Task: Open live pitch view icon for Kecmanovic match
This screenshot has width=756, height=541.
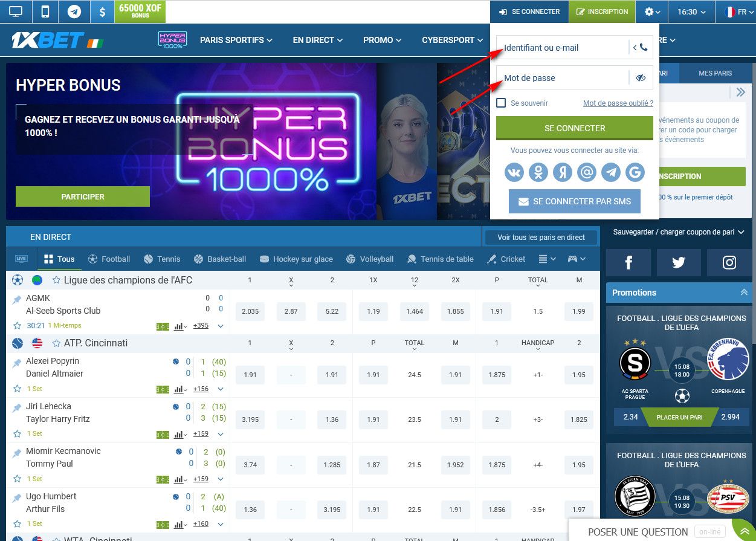Action: [x=163, y=479]
